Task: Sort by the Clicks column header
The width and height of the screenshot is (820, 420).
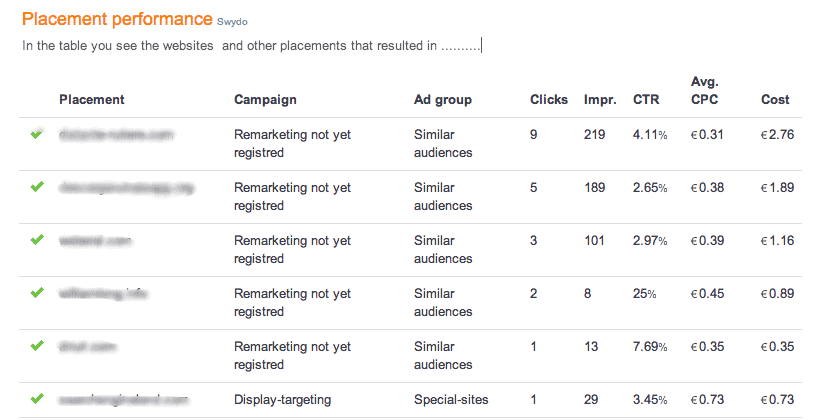Action: pos(549,99)
